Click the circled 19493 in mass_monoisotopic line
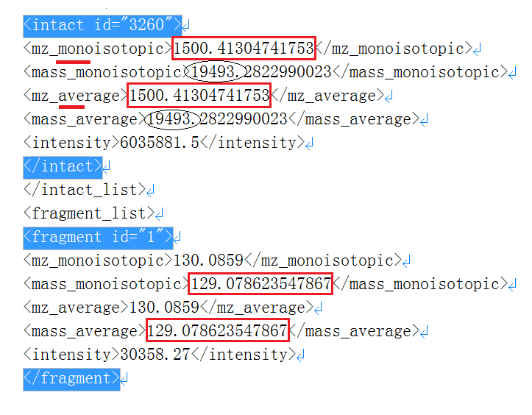The width and height of the screenshot is (532, 415). [x=214, y=72]
